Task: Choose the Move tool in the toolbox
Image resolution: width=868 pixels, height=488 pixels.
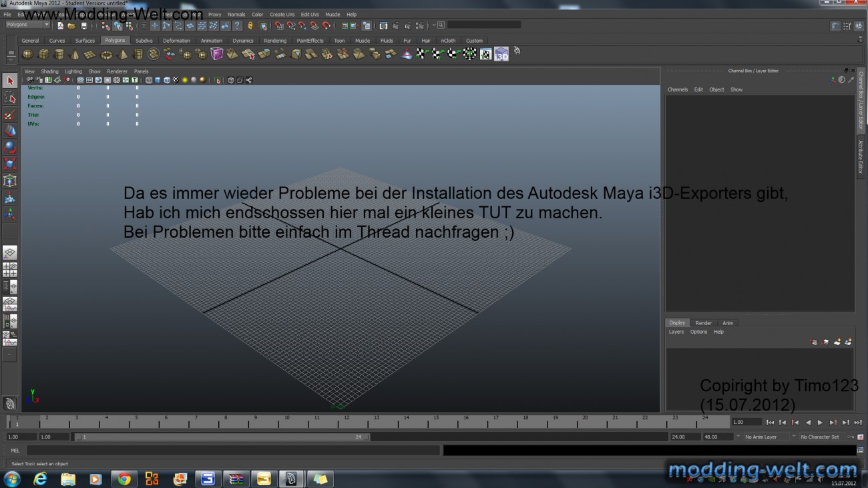Action: point(9,131)
